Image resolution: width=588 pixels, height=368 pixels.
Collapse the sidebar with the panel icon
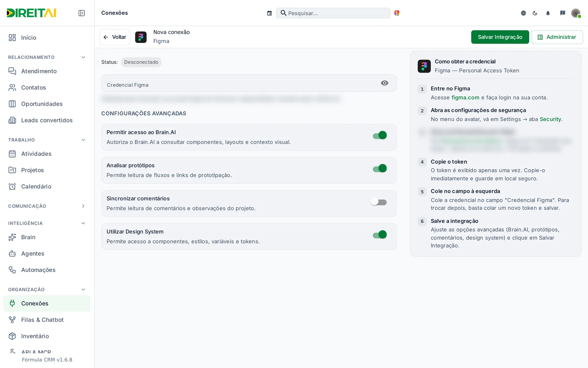(81, 13)
